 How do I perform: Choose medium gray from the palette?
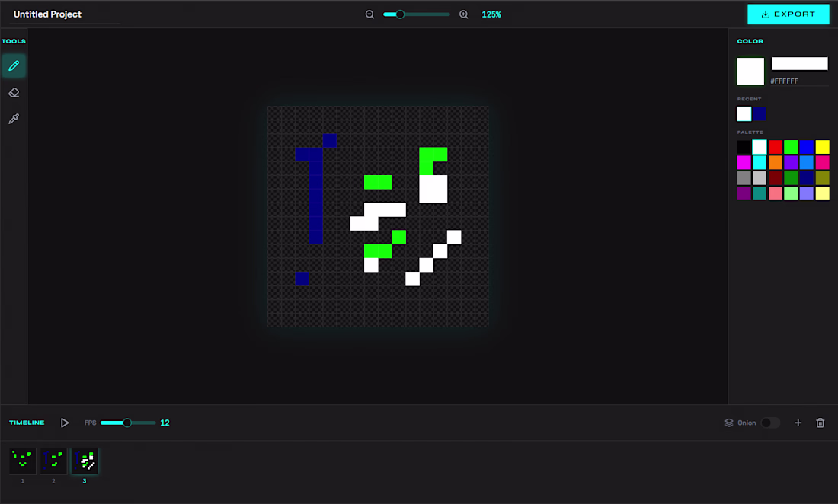(744, 178)
